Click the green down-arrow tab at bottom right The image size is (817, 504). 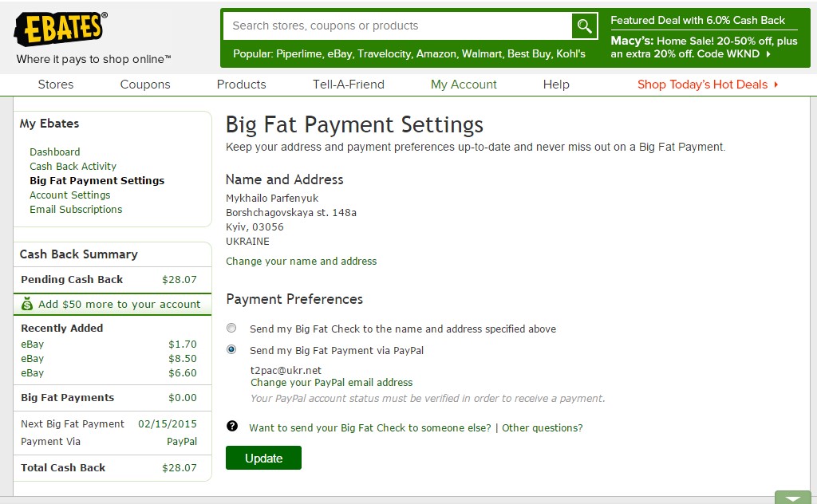point(792,498)
